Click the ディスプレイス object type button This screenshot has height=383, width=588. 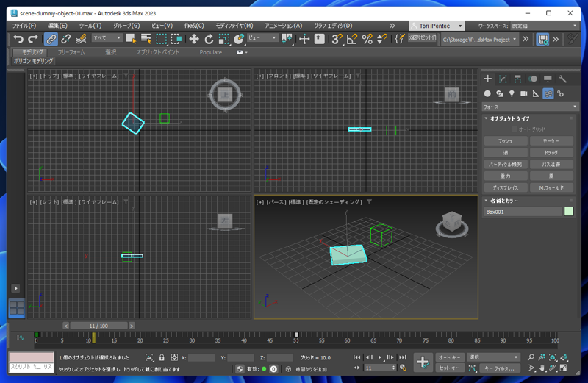click(x=505, y=188)
